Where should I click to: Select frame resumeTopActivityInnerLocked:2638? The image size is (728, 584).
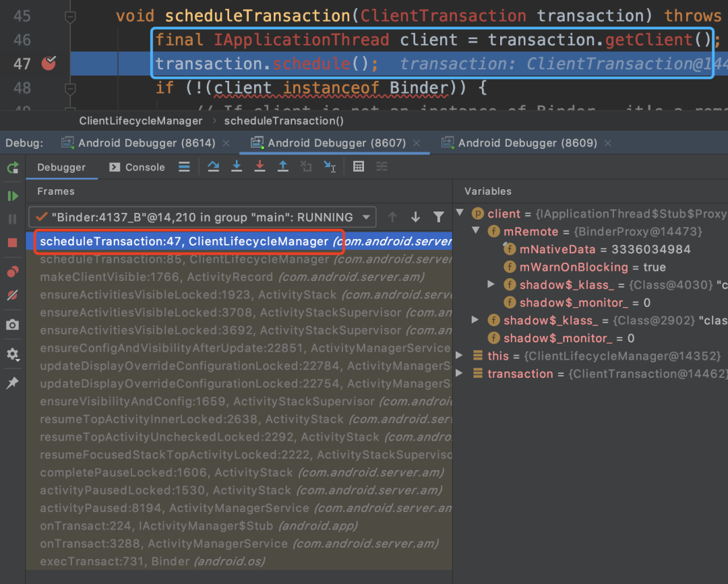click(x=239, y=419)
